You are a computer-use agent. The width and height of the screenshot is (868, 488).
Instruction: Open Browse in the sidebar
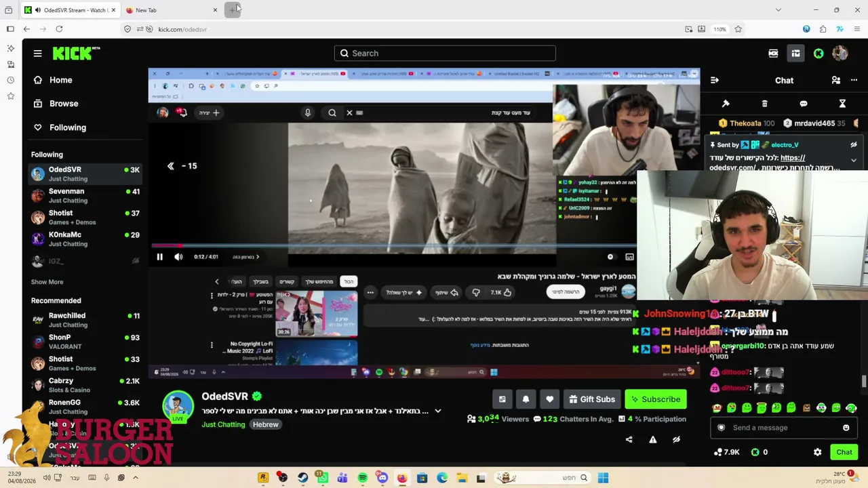tap(56, 104)
